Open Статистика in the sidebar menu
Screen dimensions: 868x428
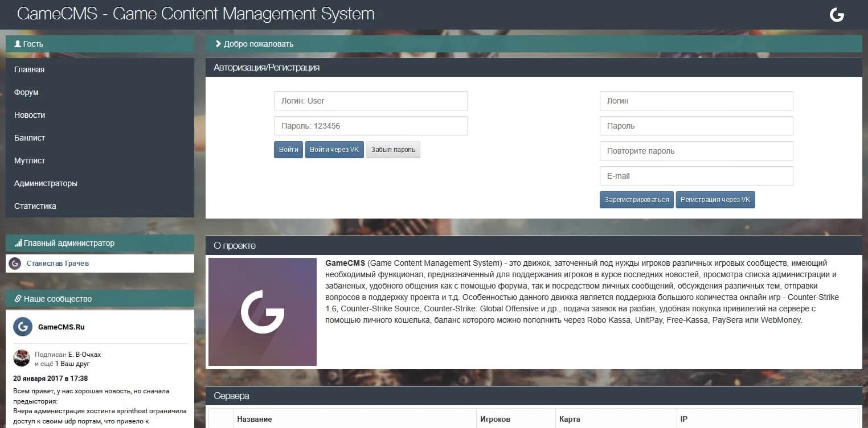(100, 206)
